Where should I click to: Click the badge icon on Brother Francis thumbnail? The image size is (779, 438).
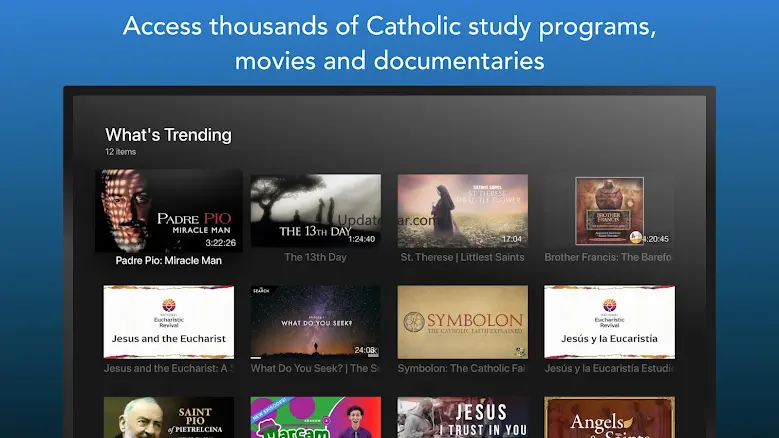point(635,237)
